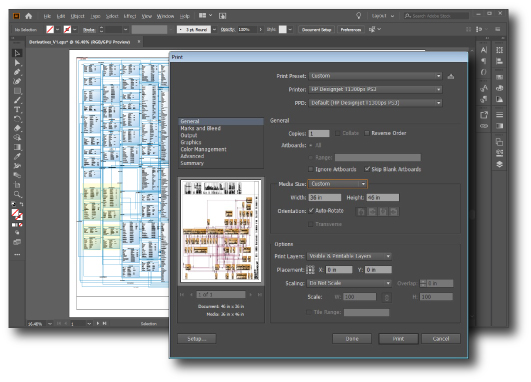Open the Window menu
The width and height of the screenshot is (531, 382).
165,16
